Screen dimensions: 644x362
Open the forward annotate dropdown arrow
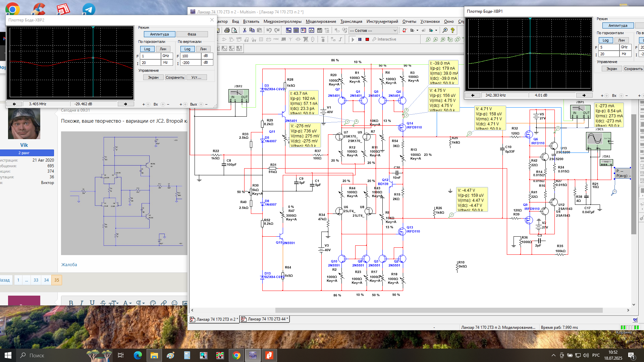tap(417, 31)
